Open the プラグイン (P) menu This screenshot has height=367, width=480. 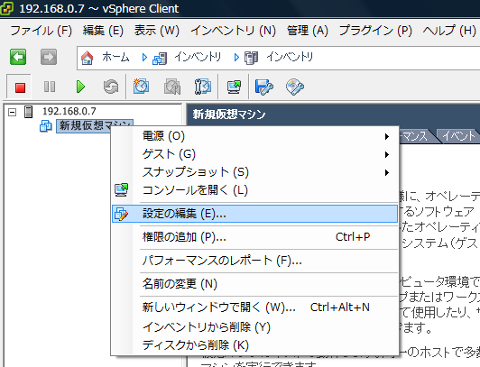click(x=376, y=31)
